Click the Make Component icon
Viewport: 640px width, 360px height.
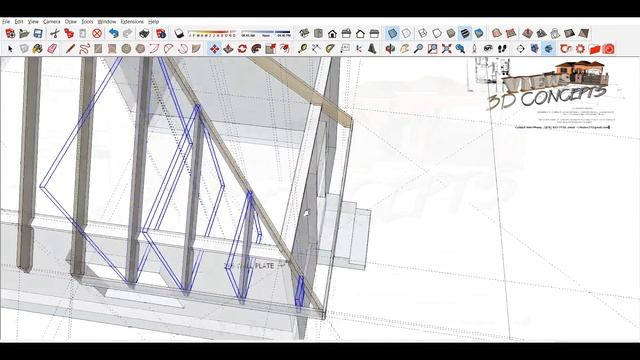(24, 49)
